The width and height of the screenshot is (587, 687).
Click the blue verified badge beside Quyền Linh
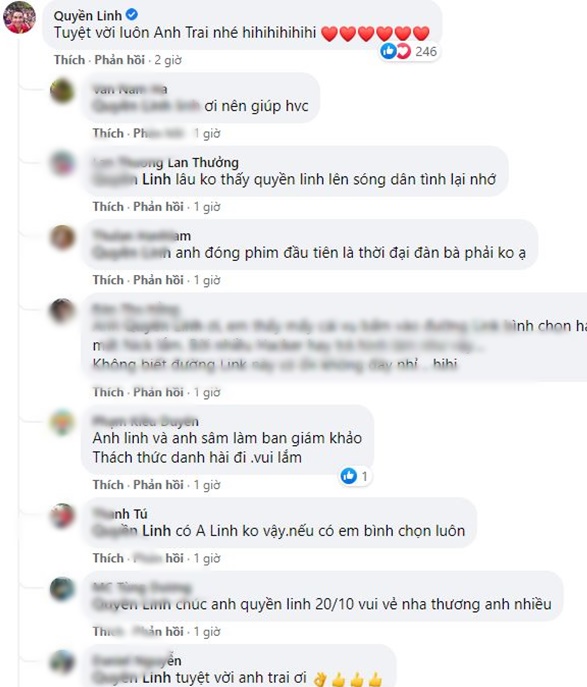(132, 15)
